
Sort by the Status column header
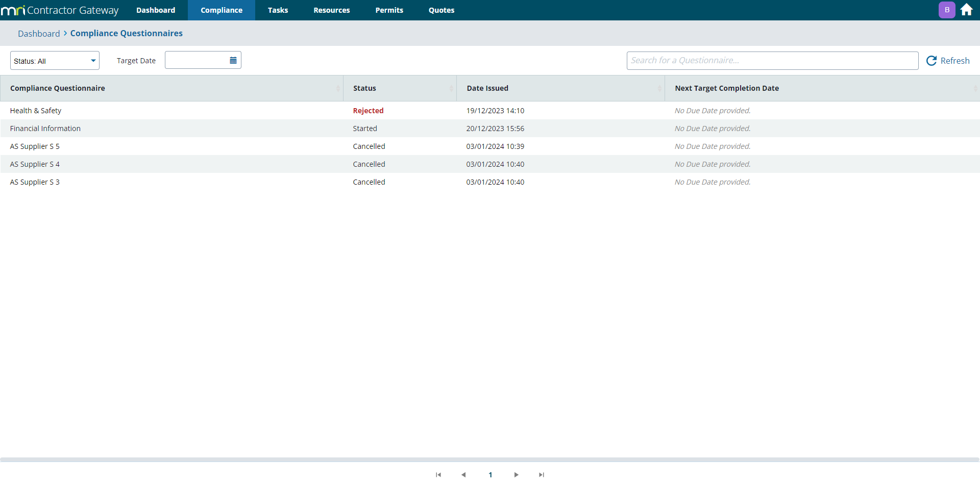(x=364, y=88)
